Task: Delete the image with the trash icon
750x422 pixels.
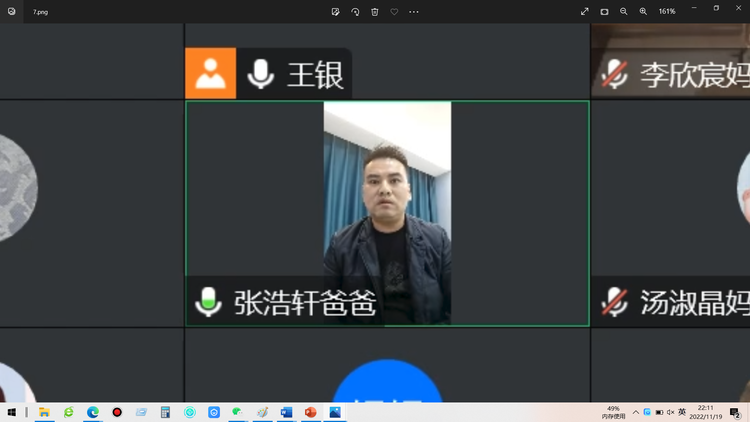Action: click(x=375, y=11)
